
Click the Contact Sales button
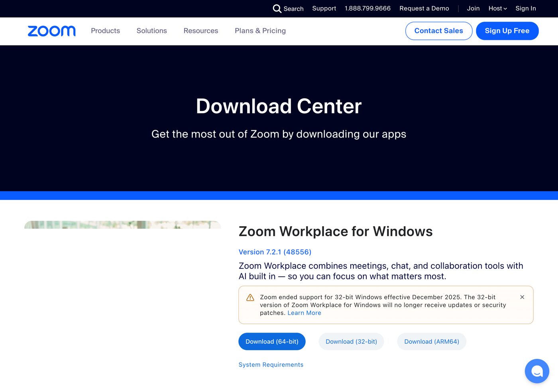tap(439, 31)
